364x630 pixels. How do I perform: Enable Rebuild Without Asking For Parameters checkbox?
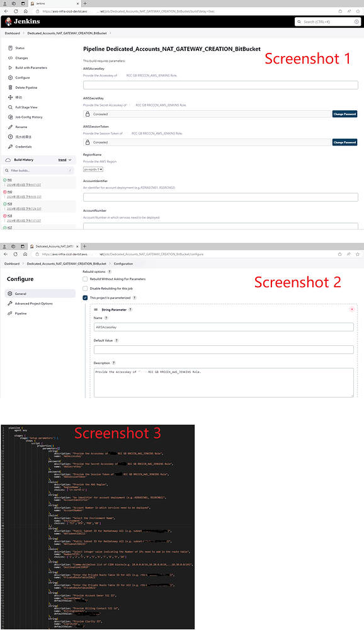click(x=85, y=279)
